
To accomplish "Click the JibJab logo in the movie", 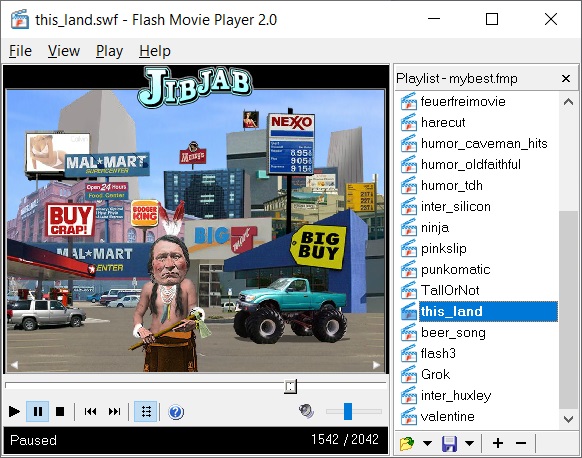I will pos(194,87).
